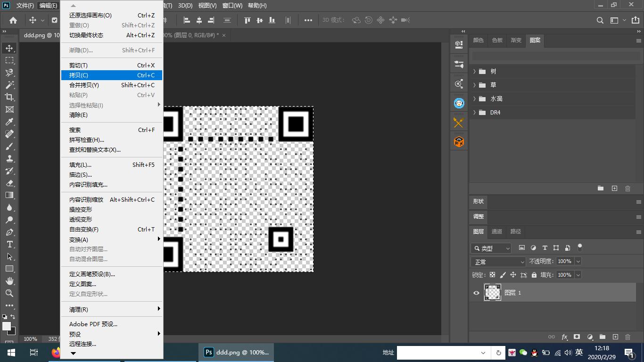Screen dimensions: 644x362
Task: Expand the 水滴 pattern folder
Action: [x=474, y=99]
